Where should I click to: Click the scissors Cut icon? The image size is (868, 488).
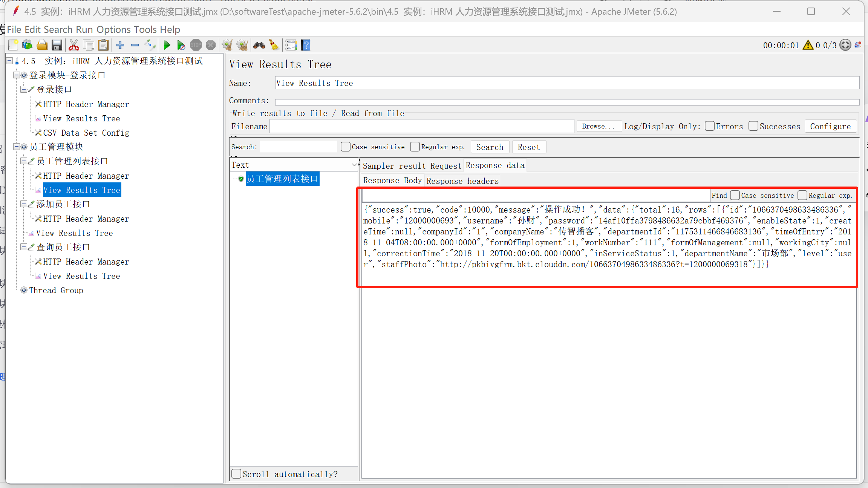73,45
